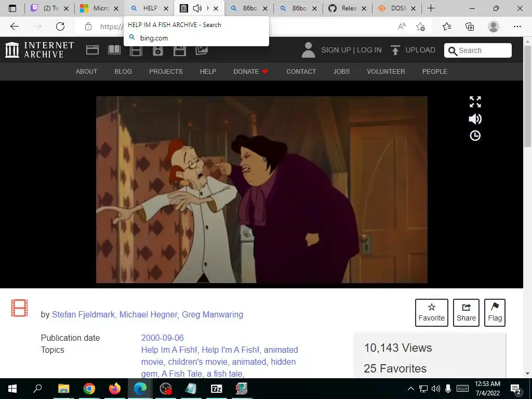Mute the video using the speaker icon
This screenshot has width=532, height=399.
[475, 119]
